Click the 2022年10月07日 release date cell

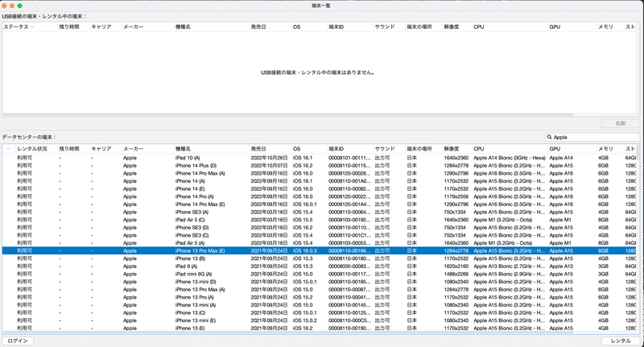269,166
